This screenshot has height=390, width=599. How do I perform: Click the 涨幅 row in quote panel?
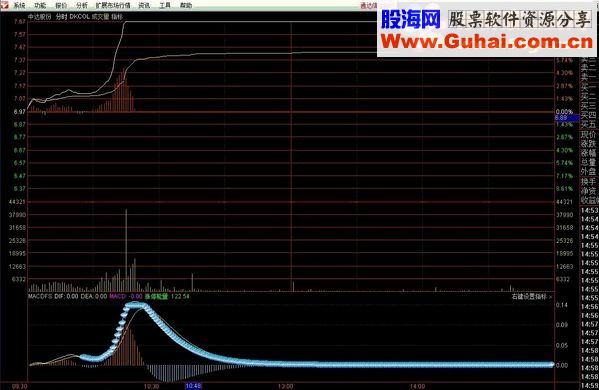tap(588, 153)
